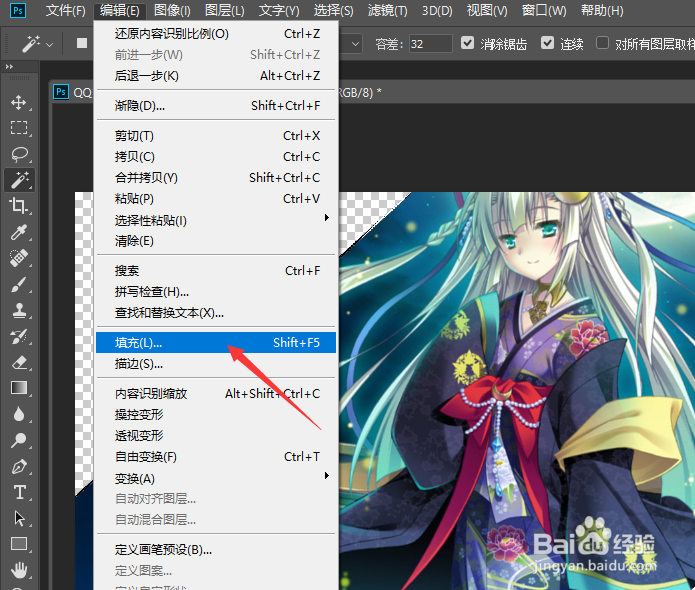
Task: Choose Free Transform (自由变换)
Action: 216,457
